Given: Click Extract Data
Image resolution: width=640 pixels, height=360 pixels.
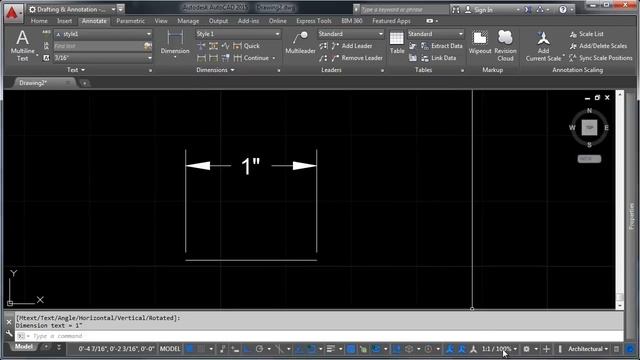Looking at the screenshot, I should [x=442, y=46].
